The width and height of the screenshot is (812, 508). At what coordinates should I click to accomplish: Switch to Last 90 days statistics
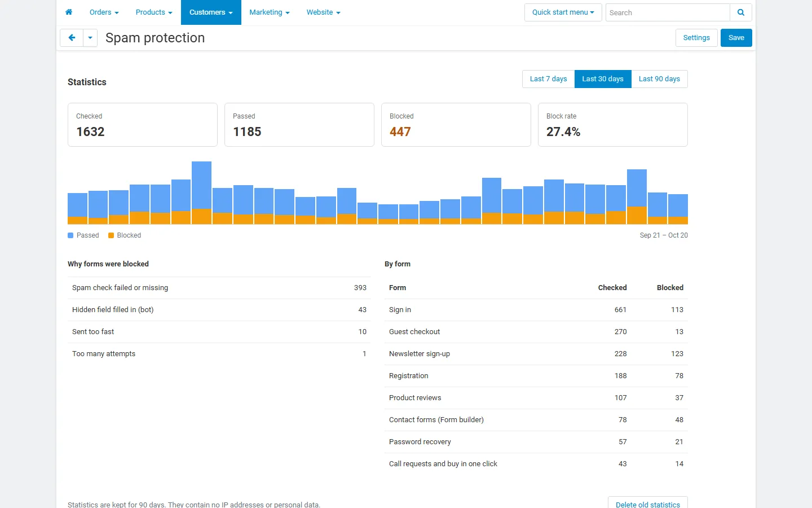659,79
